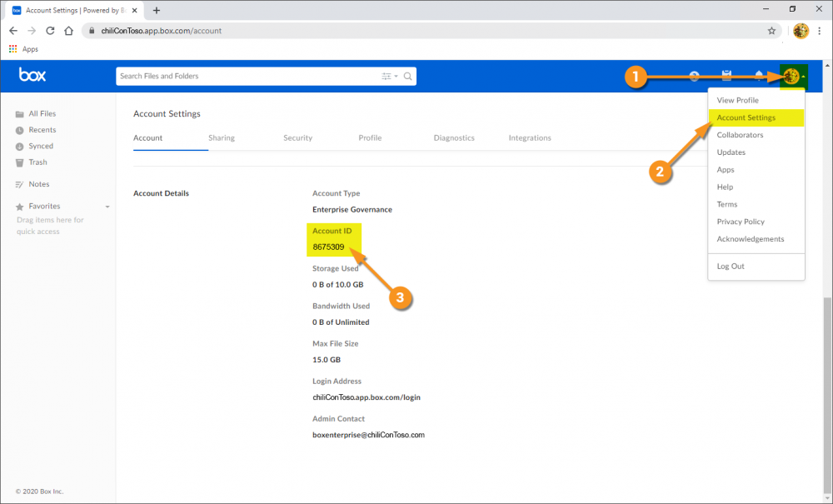Click admin contact email boxenterprise@chiliConToso.com

368,435
